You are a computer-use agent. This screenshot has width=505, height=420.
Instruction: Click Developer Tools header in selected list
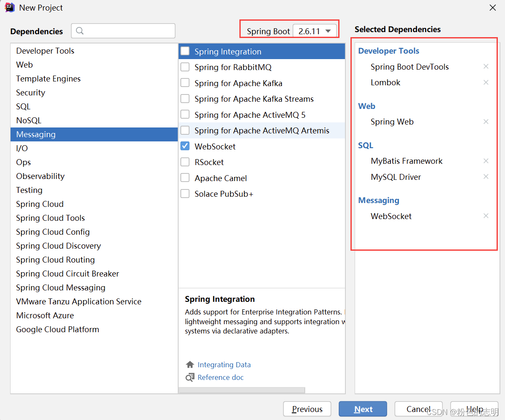(389, 51)
